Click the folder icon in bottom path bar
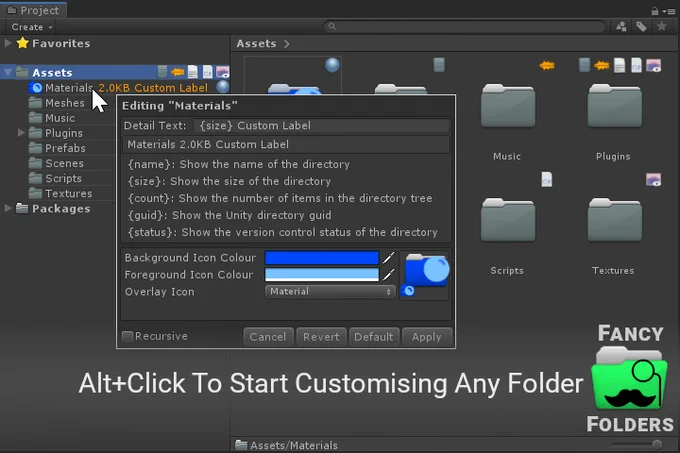 click(241, 445)
